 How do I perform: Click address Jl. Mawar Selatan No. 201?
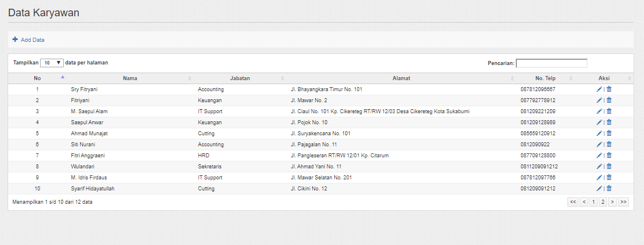point(321,178)
